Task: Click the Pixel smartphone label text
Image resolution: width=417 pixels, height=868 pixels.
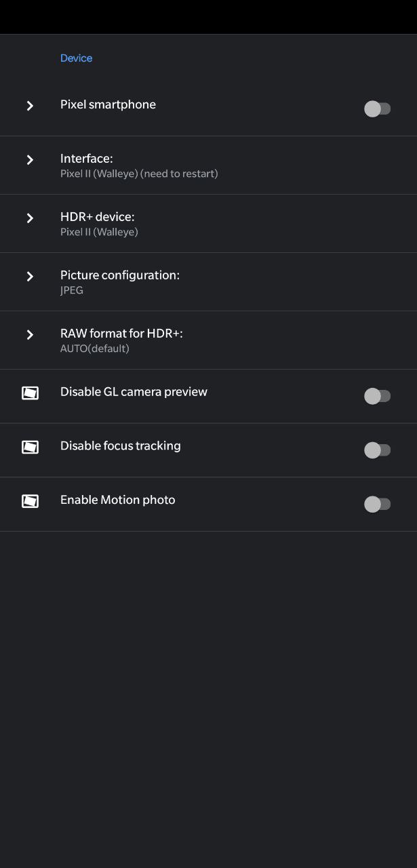Action: tap(108, 104)
